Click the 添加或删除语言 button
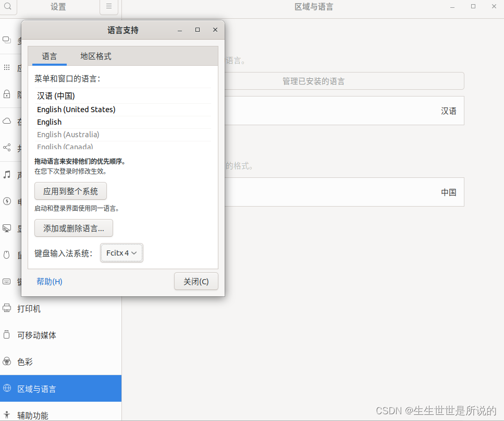 click(x=73, y=228)
